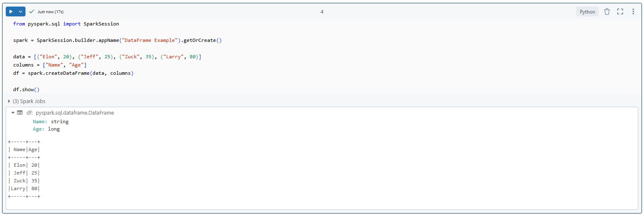Select the 'Age: long' schema field
The height and width of the screenshot is (216, 644).
[x=46, y=129]
